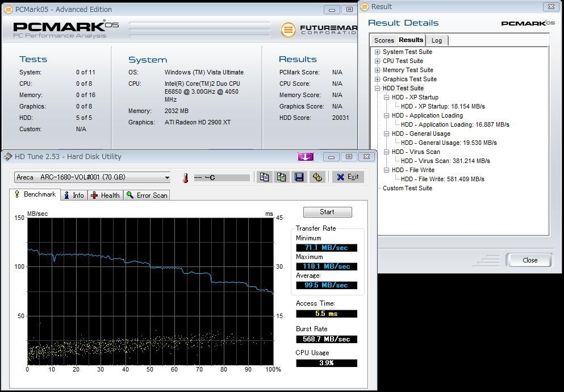Expand the System Test Suite node
564x392 pixels.
click(377, 52)
